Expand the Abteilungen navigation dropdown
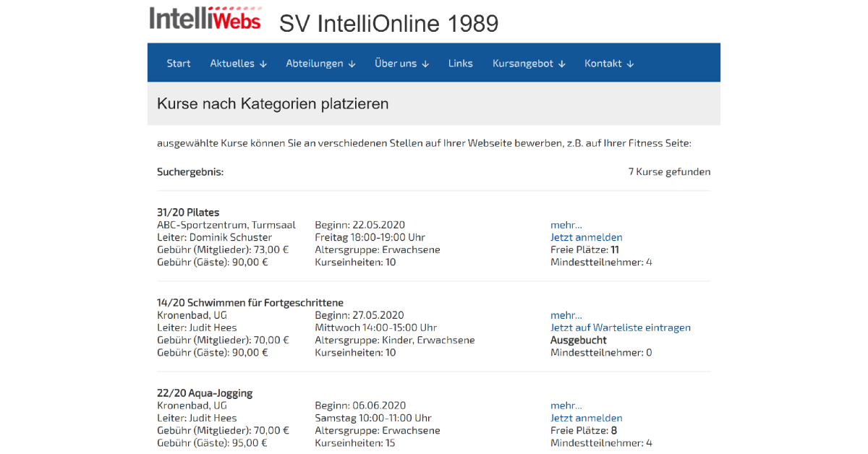 (x=320, y=63)
